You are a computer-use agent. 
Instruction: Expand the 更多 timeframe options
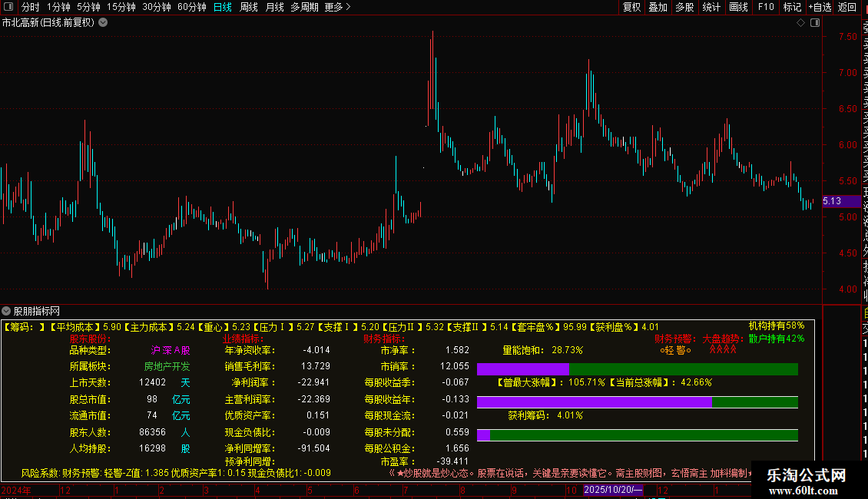tap(337, 7)
